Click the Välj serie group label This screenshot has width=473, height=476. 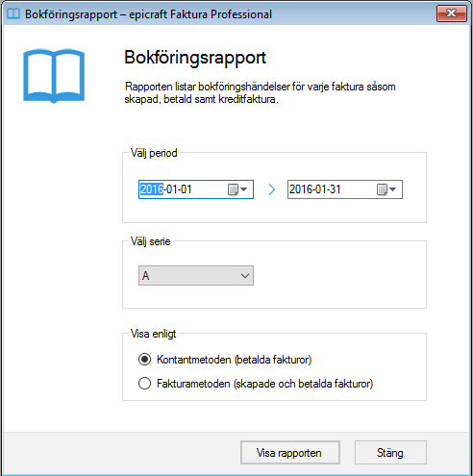(x=150, y=241)
